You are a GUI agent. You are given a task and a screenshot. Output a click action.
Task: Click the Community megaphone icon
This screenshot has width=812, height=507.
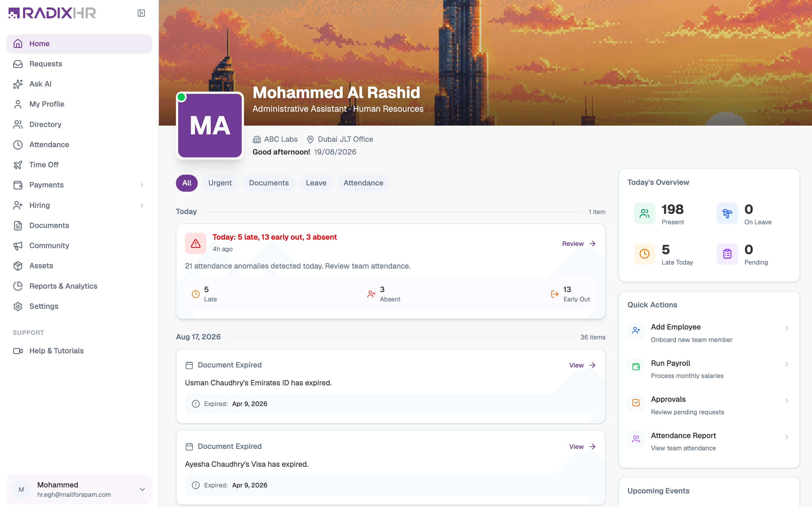[18, 246]
